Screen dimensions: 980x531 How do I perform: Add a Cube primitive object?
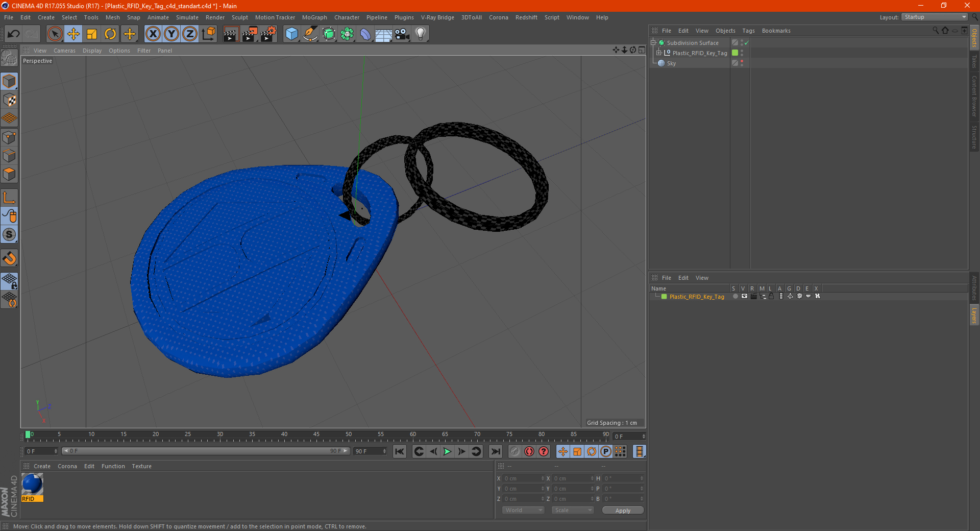(292, 34)
